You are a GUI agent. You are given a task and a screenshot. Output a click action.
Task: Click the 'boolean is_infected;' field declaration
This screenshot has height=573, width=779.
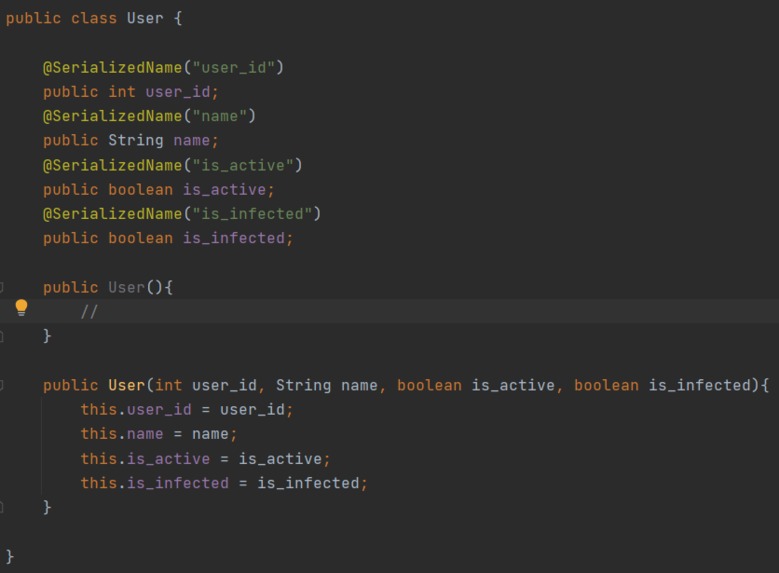coord(201,238)
